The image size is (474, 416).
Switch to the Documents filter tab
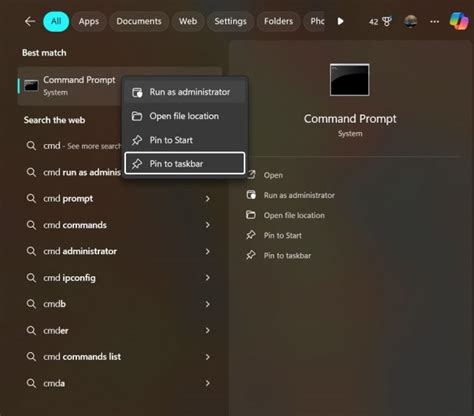point(139,21)
